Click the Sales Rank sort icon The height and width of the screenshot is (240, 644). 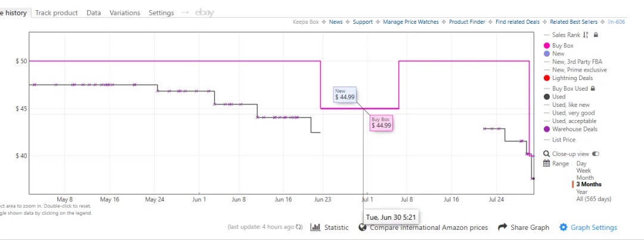pyautogui.click(x=586, y=35)
